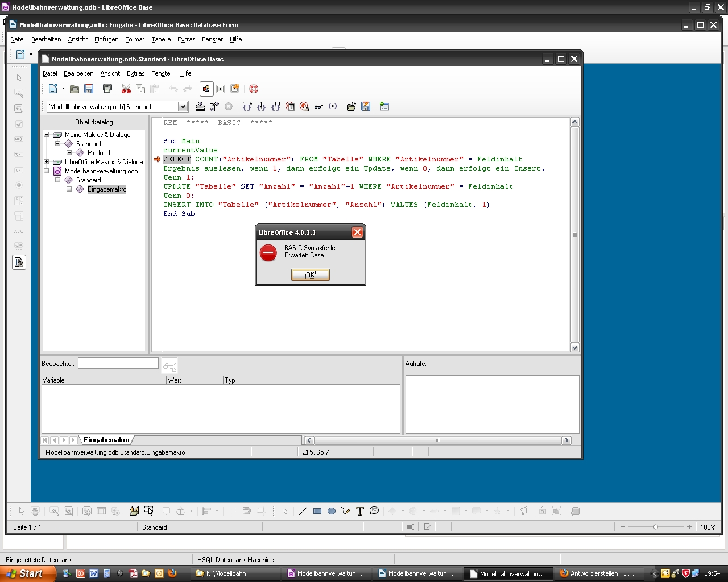Screen dimensions: 728x582
Task: Click the Import Dialog icon
Action: [384, 106]
